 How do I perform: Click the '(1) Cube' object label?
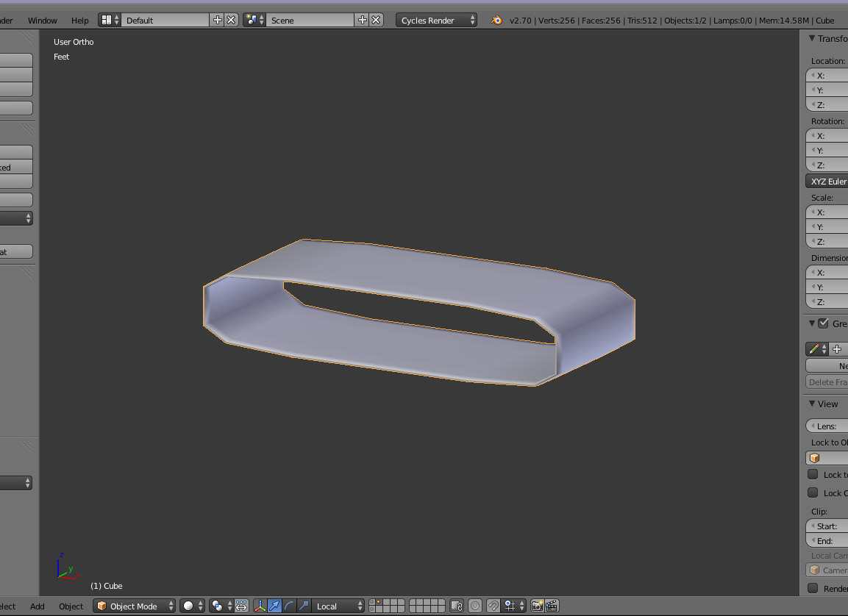pos(107,586)
